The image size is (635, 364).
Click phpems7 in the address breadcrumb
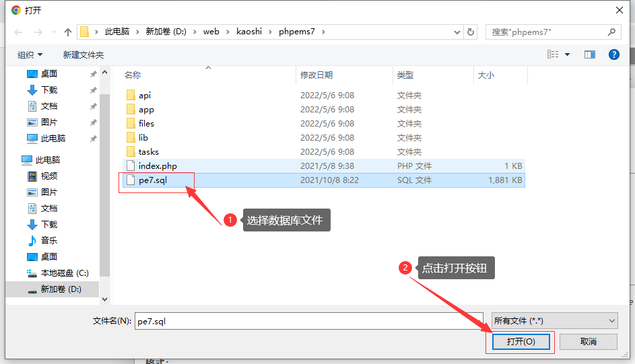(x=296, y=32)
